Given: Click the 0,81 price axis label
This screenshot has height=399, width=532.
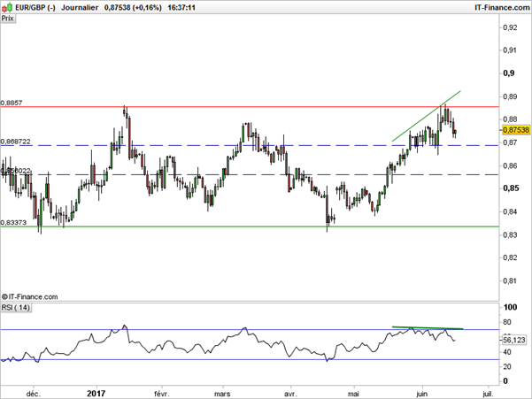Looking at the screenshot, I should 510,280.
